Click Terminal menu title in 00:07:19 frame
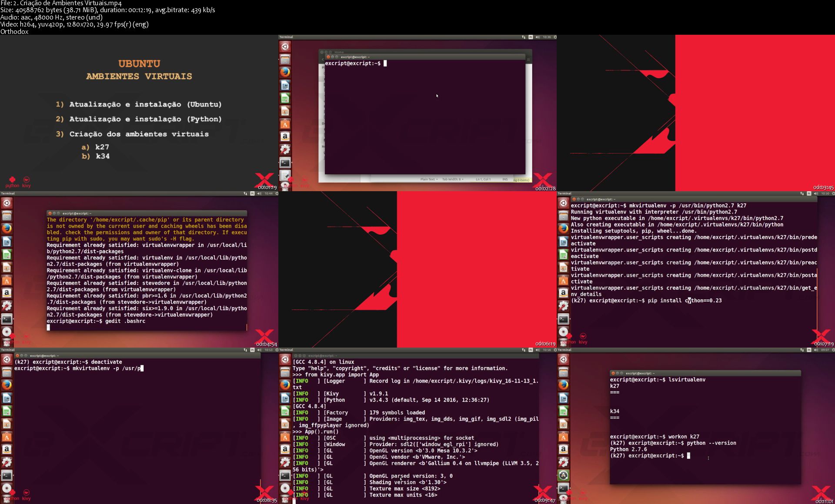The width and height of the screenshot is (835, 504). (564, 193)
